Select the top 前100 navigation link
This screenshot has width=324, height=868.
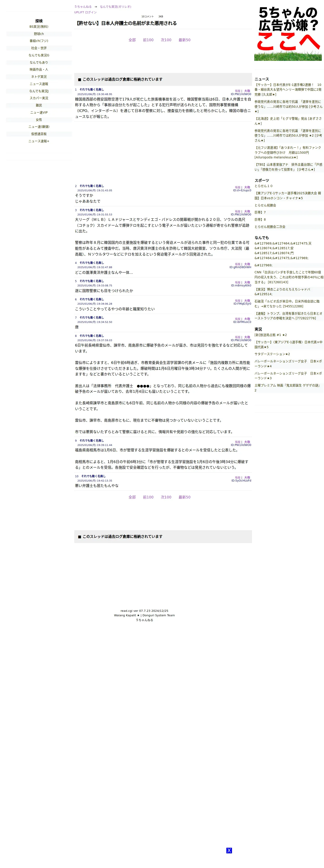coord(148,40)
